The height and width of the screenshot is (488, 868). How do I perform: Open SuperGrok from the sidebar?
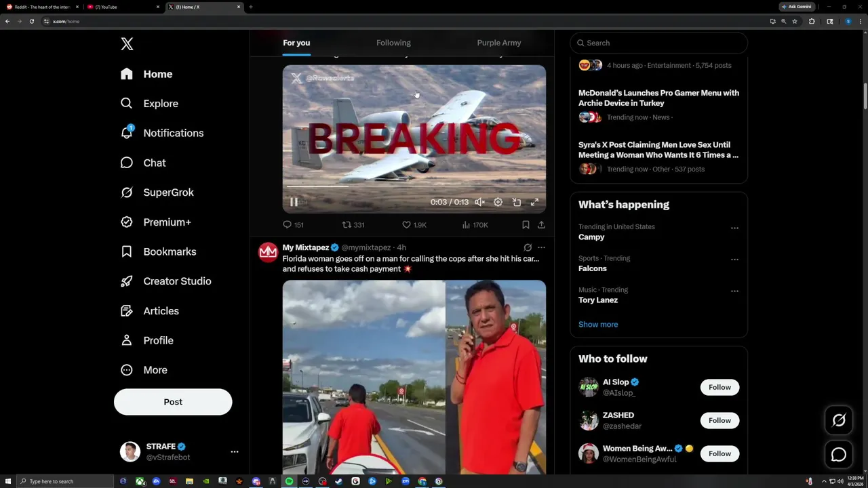[x=157, y=192]
